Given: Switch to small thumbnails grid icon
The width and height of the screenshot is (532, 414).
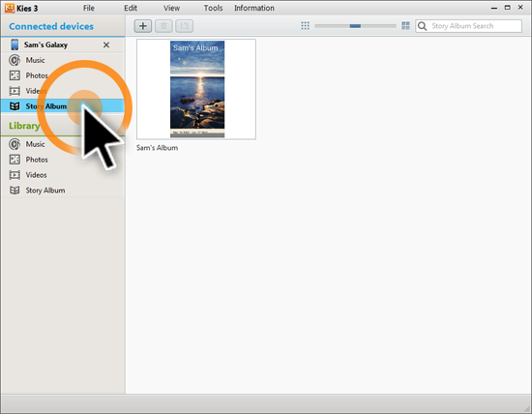Looking at the screenshot, I should (305, 26).
